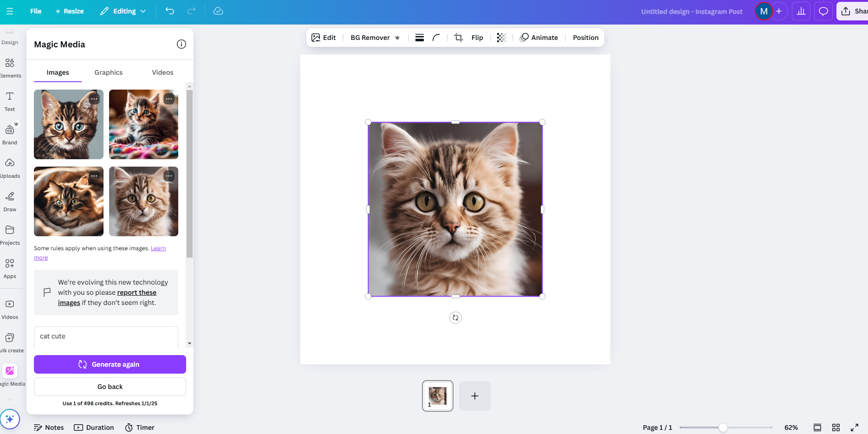Click the transparency checkerboard icon
Viewport: 868px width, 434px height.
point(501,38)
